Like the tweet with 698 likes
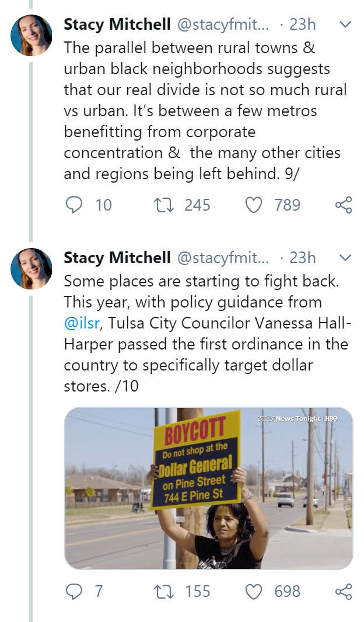Image resolution: width=364 pixels, height=622 pixels. click(x=253, y=591)
